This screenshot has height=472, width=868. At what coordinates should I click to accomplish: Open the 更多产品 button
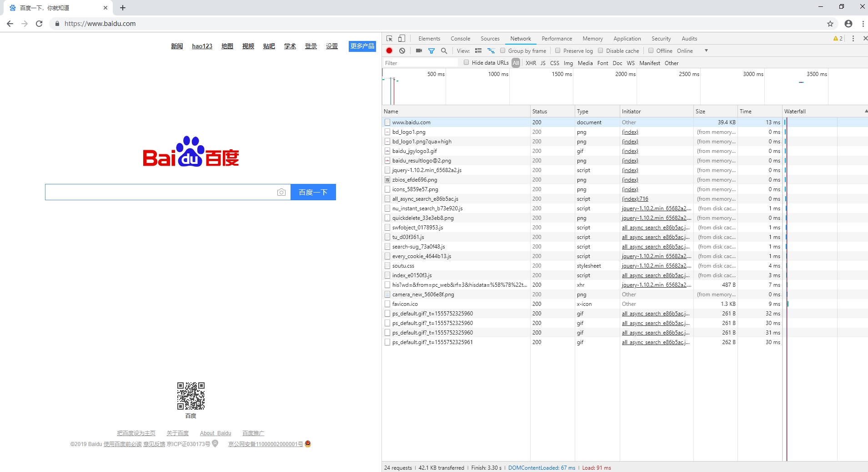[362, 46]
